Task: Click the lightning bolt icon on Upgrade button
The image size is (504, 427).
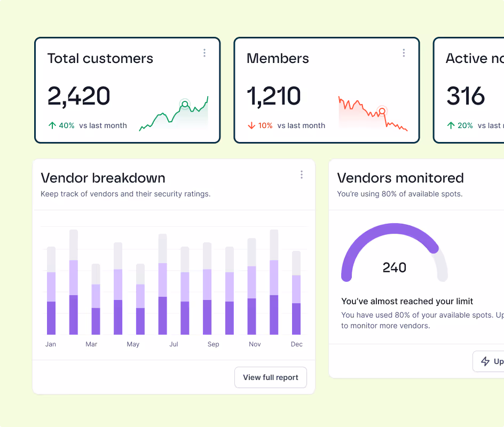Action: pos(486,361)
